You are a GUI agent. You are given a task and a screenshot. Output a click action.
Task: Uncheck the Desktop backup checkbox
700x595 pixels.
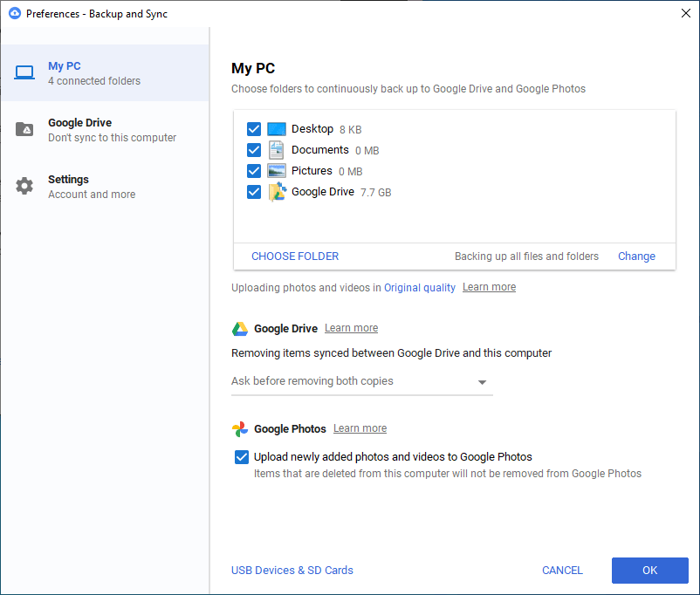click(253, 128)
